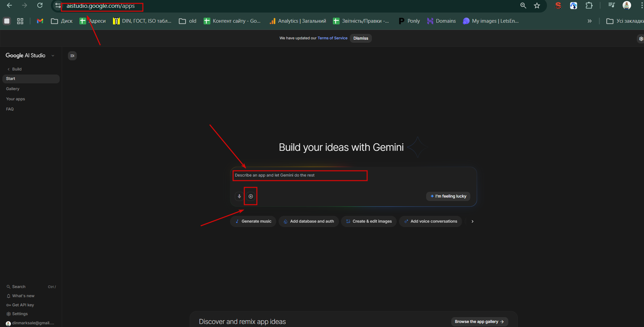Bookmark this page with the star icon
644x327 pixels.
[537, 5]
